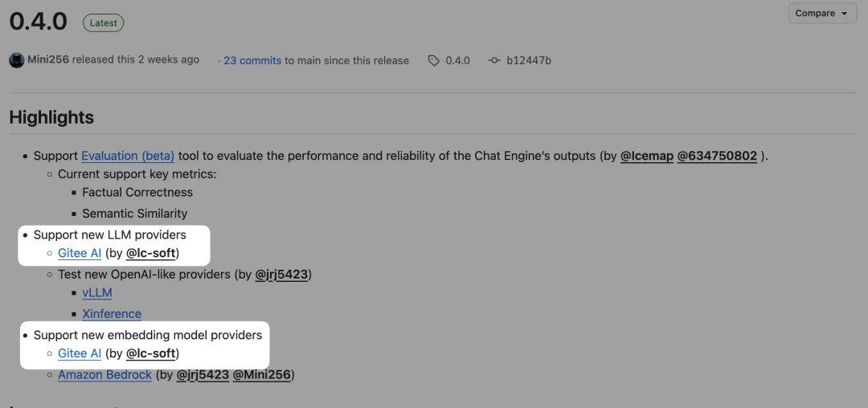The height and width of the screenshot is (408, 868).
Task: Open @jrj5423 mention beside OpenAI-like providers
Action: [x=281, y=275]
